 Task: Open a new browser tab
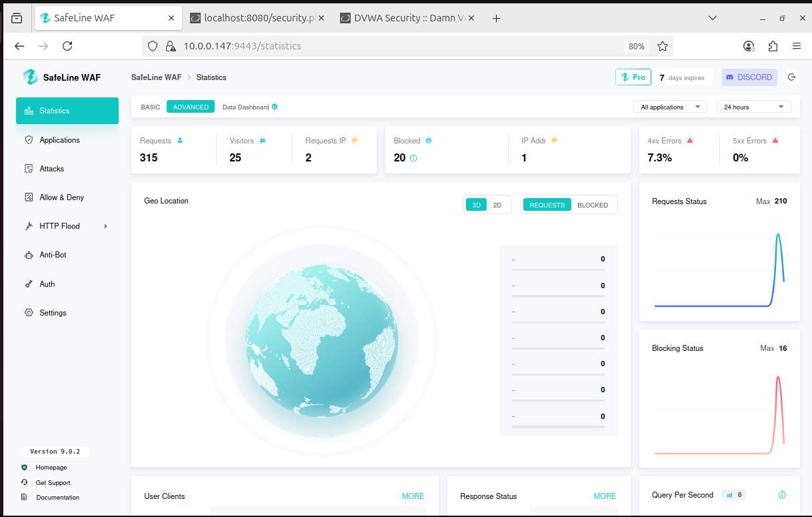[x=496, y=18]
